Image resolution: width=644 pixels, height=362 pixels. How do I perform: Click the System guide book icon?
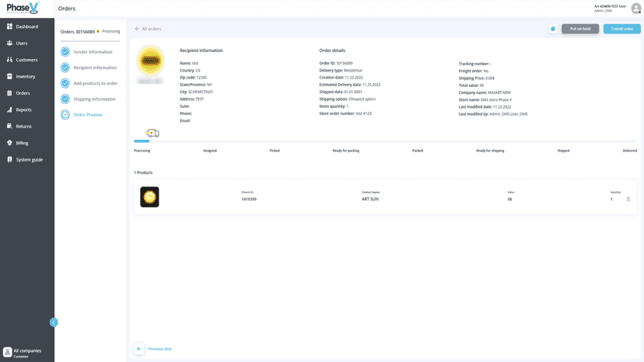(x=9, y=160)
